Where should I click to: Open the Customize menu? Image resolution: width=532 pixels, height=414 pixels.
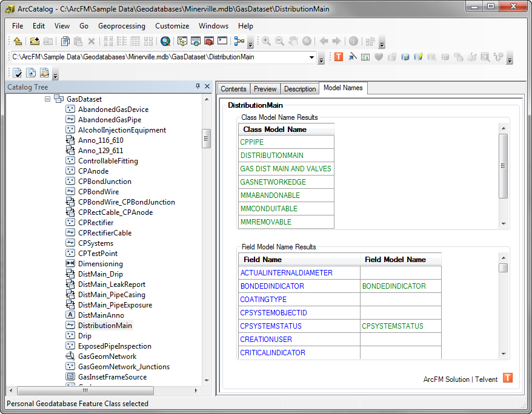[172, 26]
